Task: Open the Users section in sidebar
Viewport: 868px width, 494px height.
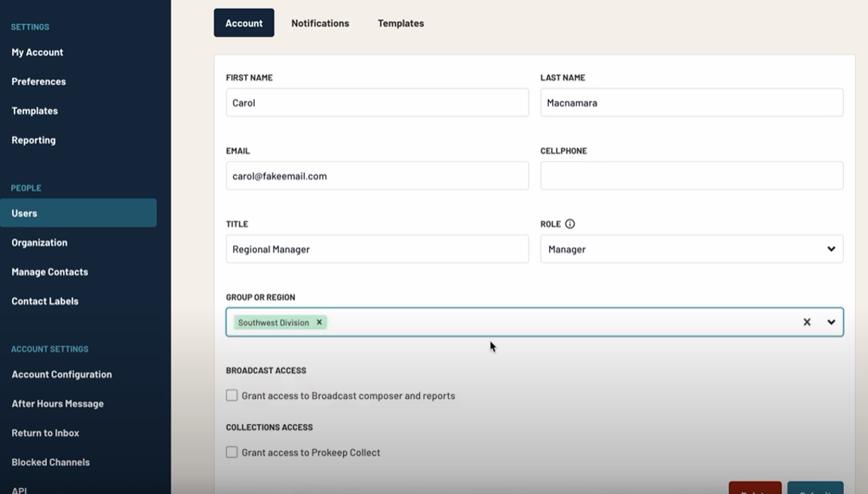Action: pyautogui.click(x=25, y=213)
